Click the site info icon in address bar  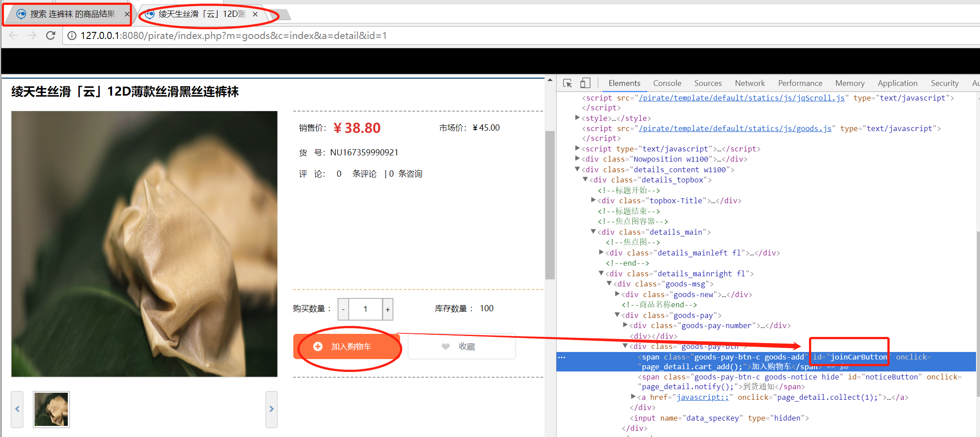(72, 35)
